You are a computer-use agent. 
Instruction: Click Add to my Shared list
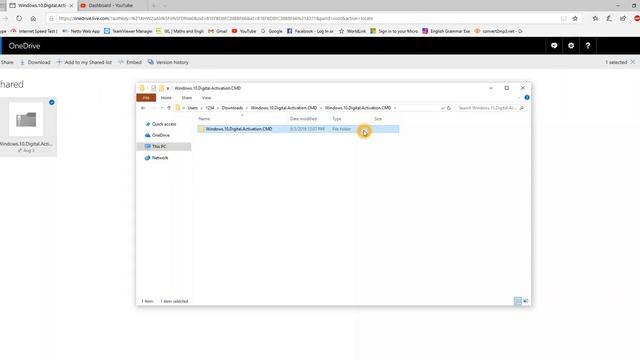click(x=84, y=62)
